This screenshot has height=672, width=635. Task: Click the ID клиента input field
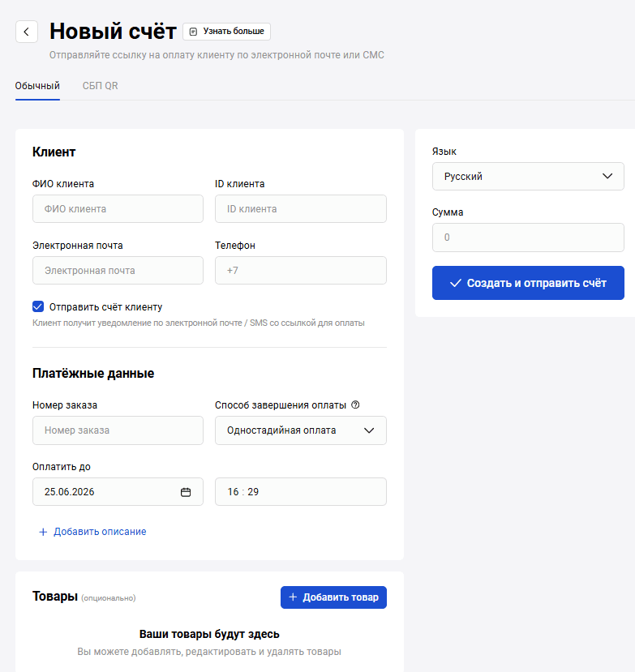(x=301, y=208)
